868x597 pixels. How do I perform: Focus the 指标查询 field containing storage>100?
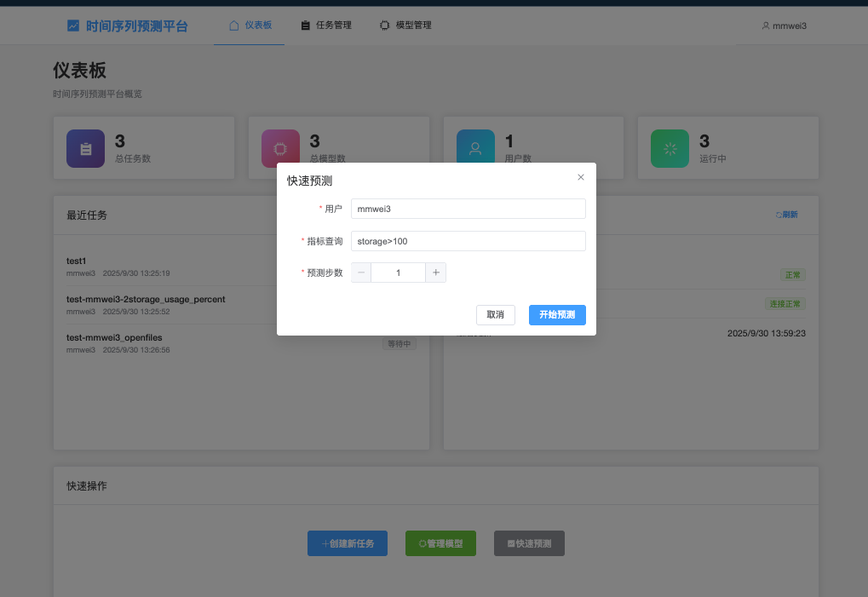point(468,241)
